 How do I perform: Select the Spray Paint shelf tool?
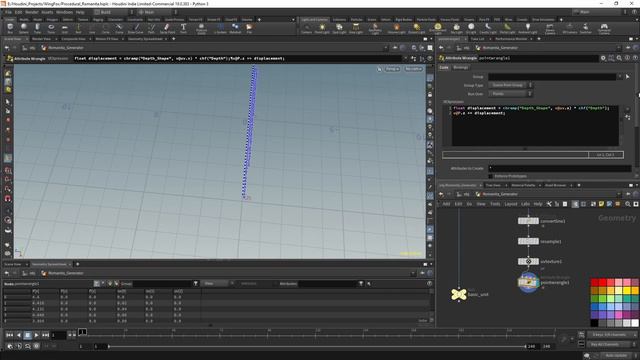pos(167,28)
